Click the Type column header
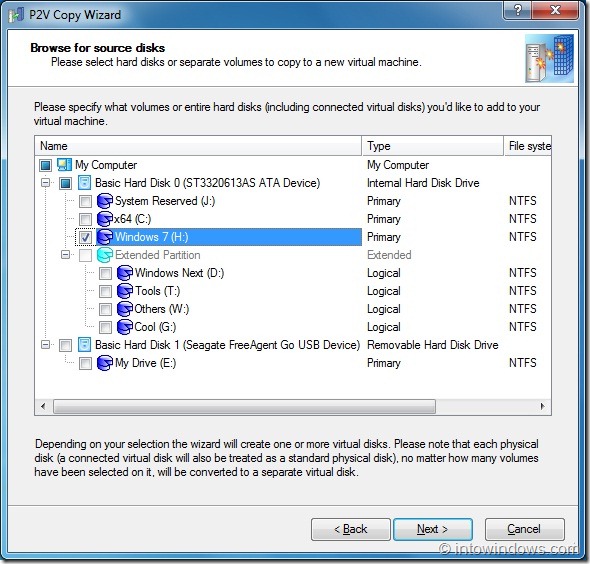This screenshot has width=590, height=564. click(x=433, y=146)
